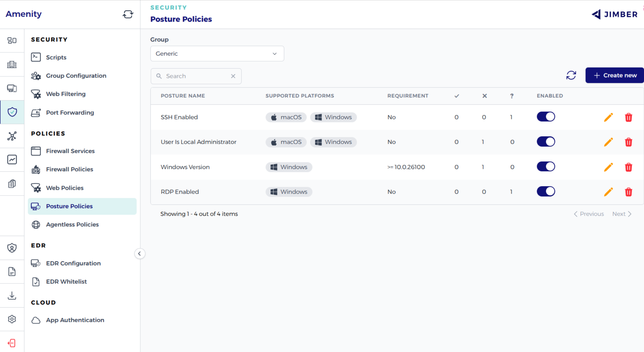This screenshot has height=352, width=644.
Task: Open the devices monitor icon in rail
Action: click(x=12, y=88)
